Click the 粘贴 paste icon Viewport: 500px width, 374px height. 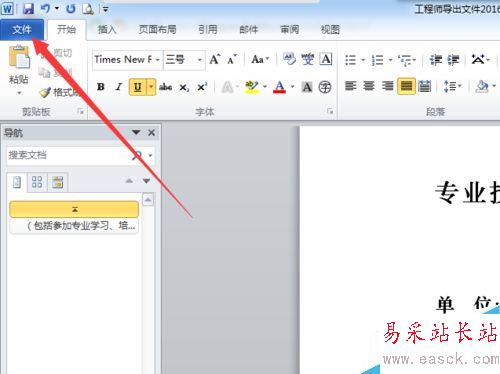(x=19, y=57)
